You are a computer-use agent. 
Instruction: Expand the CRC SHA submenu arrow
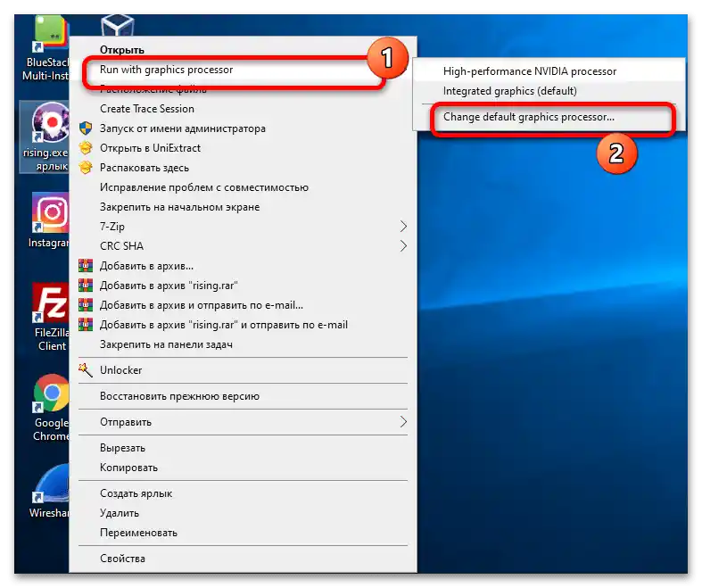point(403,246)
